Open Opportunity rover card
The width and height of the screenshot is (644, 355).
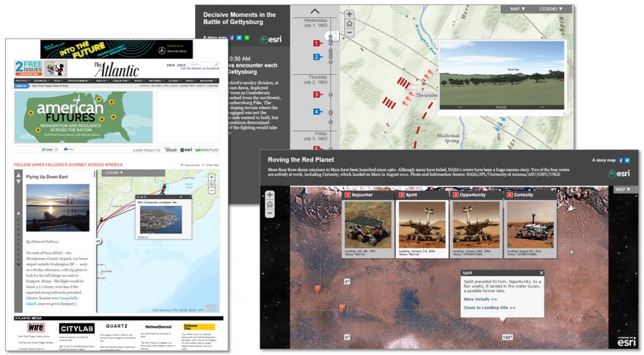tap(476, 224)
